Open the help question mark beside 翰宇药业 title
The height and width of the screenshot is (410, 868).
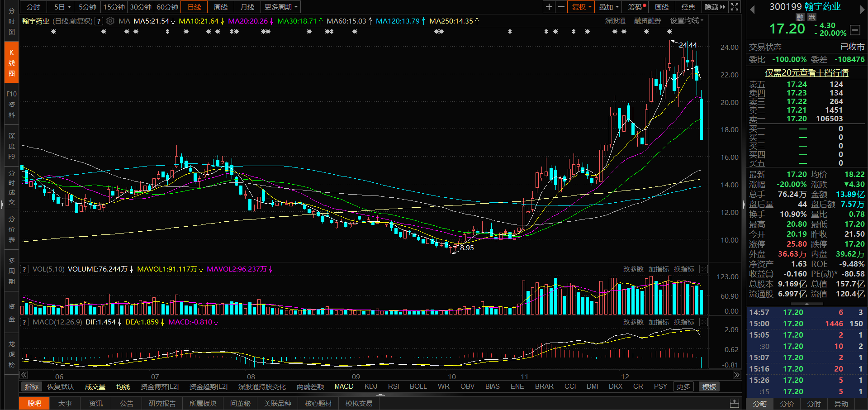pyautogui.click(x=99, y=21)
